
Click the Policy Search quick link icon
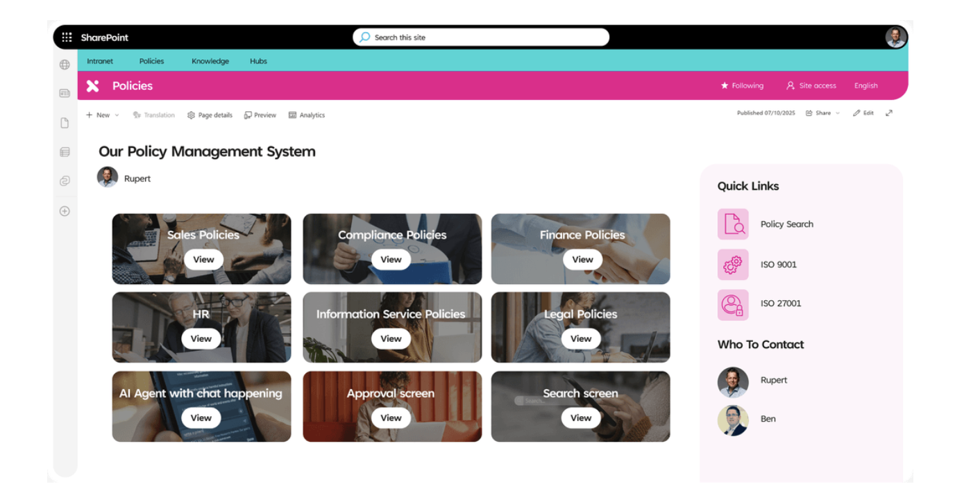point(733,224)
